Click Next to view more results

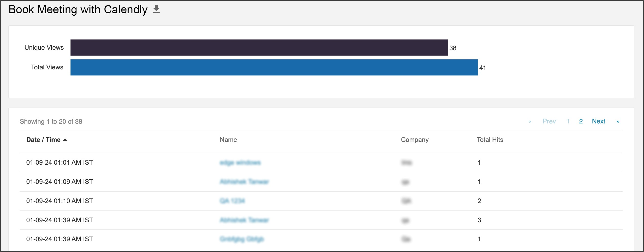point(599,121)
